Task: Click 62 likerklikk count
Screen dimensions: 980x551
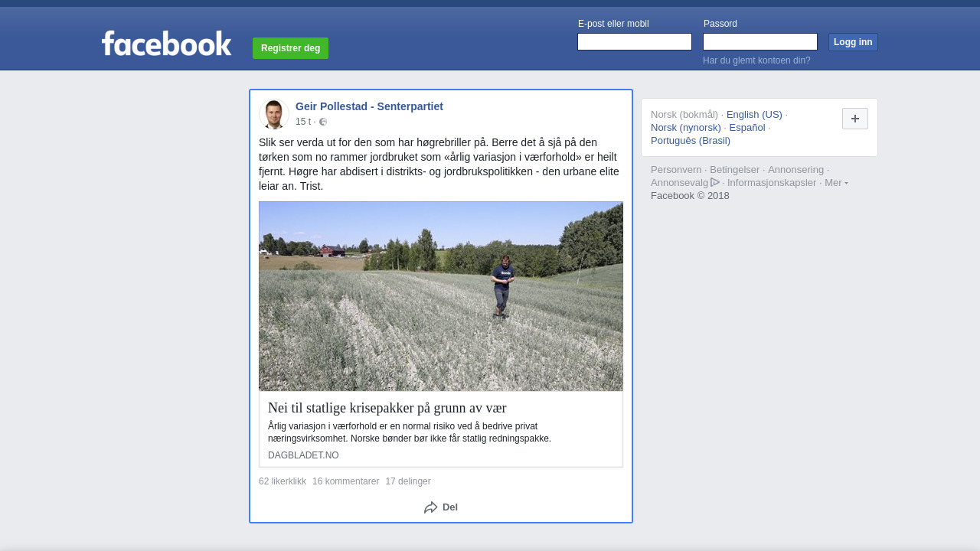Action: pyautogui.click(x=283, y=481)
